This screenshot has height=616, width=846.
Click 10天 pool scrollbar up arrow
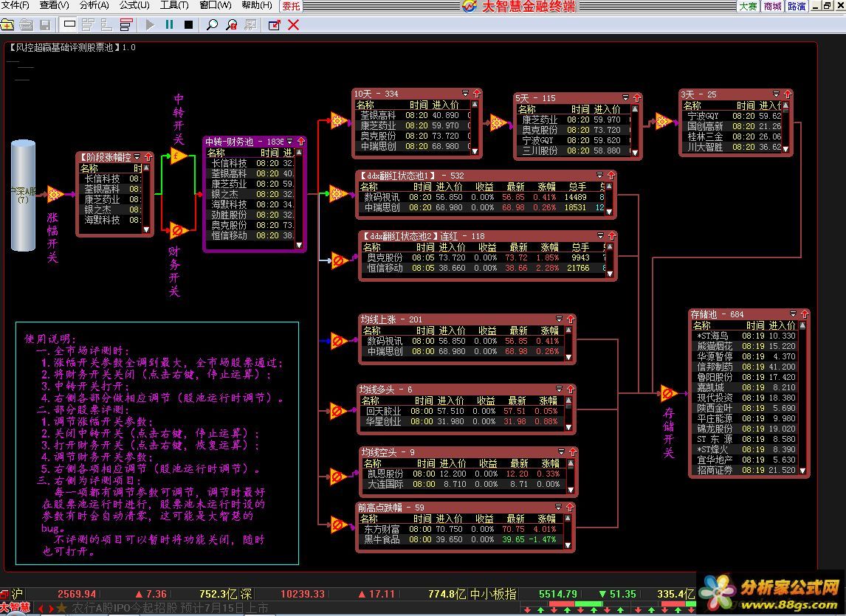click(475, 105)
